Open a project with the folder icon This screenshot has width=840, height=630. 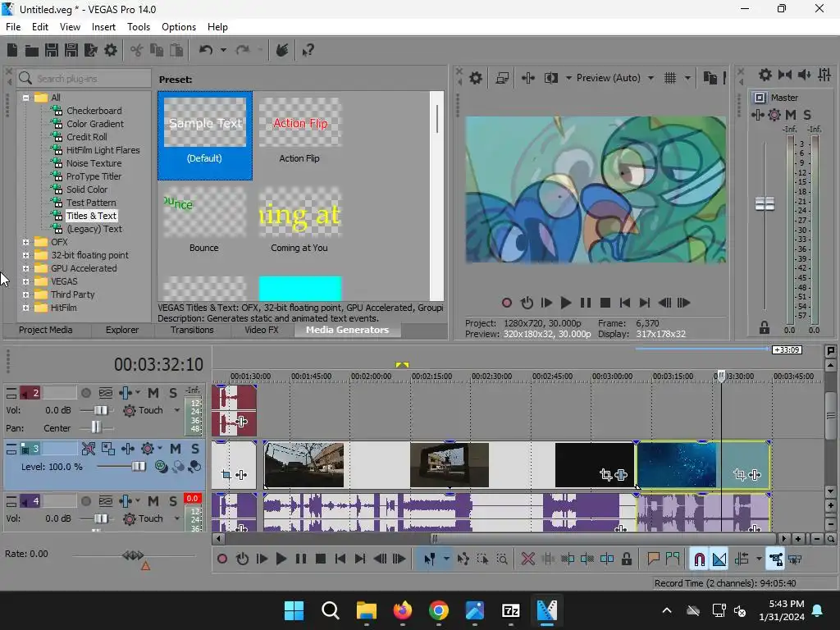pyautogui.click(x=32, y=50)
